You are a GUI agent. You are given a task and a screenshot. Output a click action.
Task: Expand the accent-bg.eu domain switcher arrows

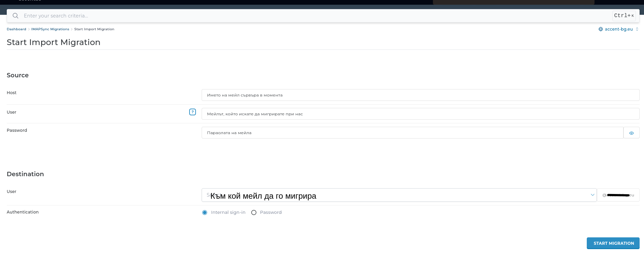coord(637,29)
